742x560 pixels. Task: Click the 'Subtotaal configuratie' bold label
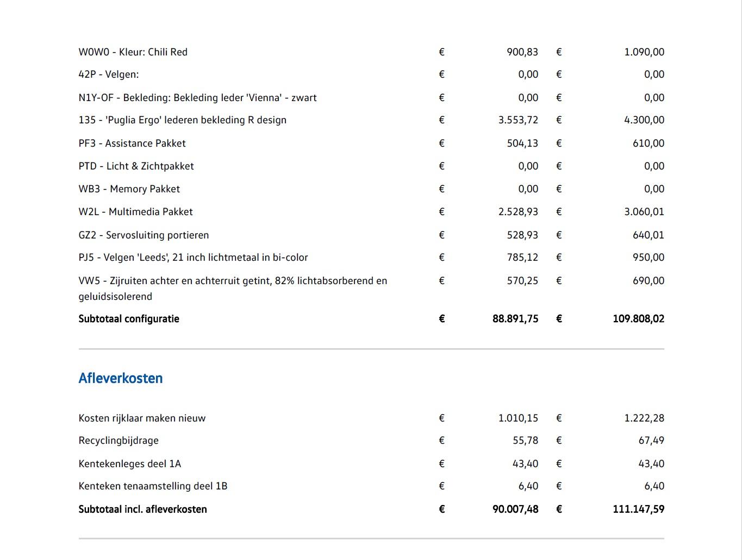coord(129,319)
